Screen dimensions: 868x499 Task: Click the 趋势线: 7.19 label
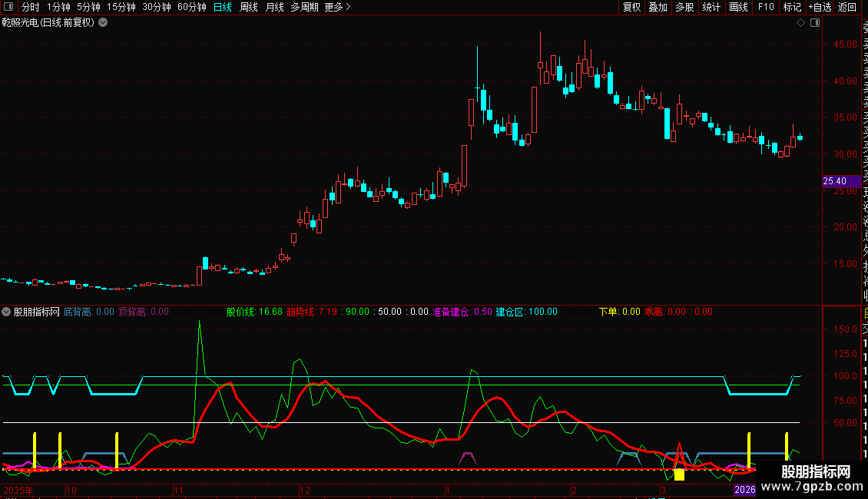[x=312, y=312]
